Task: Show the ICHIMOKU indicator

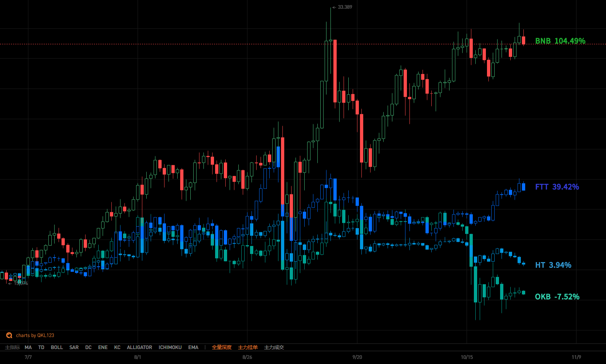Action: pyautogui.click(x=170, y=347)
